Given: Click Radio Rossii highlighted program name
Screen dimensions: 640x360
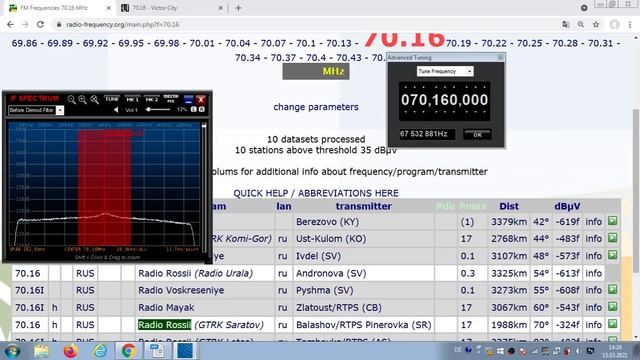Looking at the screenshot, I should 164,325.
